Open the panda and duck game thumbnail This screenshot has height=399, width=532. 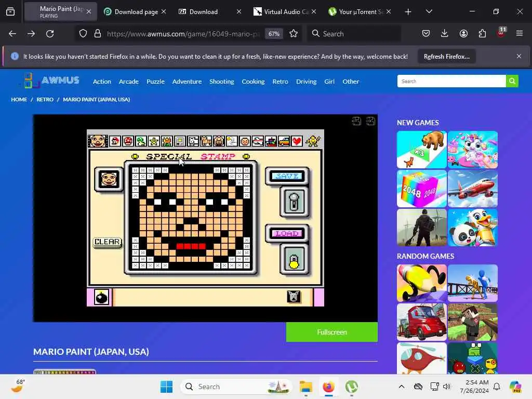[x=473, y=228]
